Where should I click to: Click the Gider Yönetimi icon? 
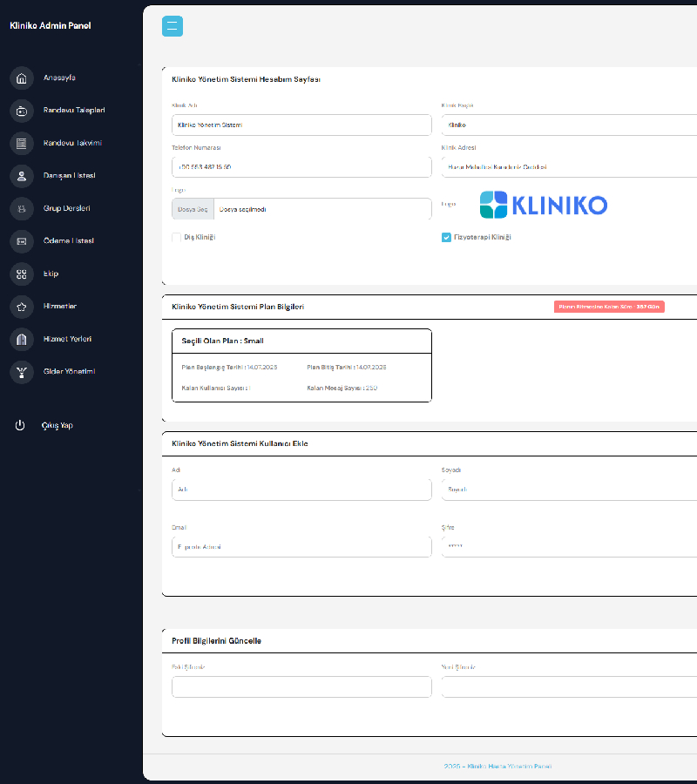coord(22,372)
